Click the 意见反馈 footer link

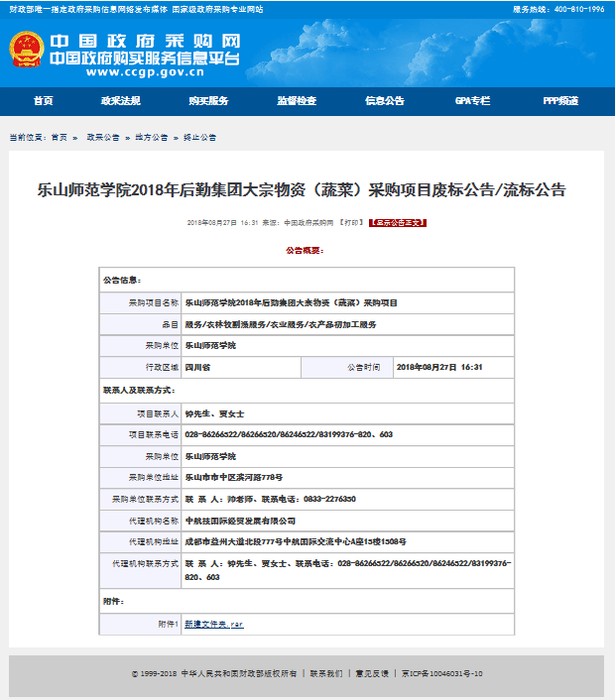click(x=372, y=673)
